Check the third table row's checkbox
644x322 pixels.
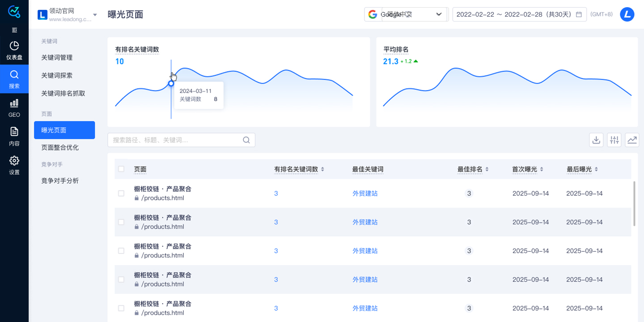click(x=121, y=251)
